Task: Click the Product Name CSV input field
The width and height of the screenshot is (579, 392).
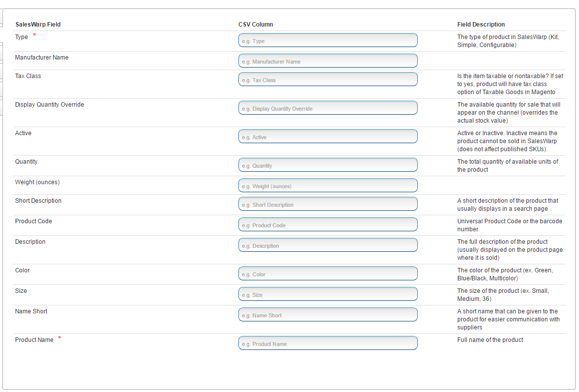Action: (x=328, y=343)
